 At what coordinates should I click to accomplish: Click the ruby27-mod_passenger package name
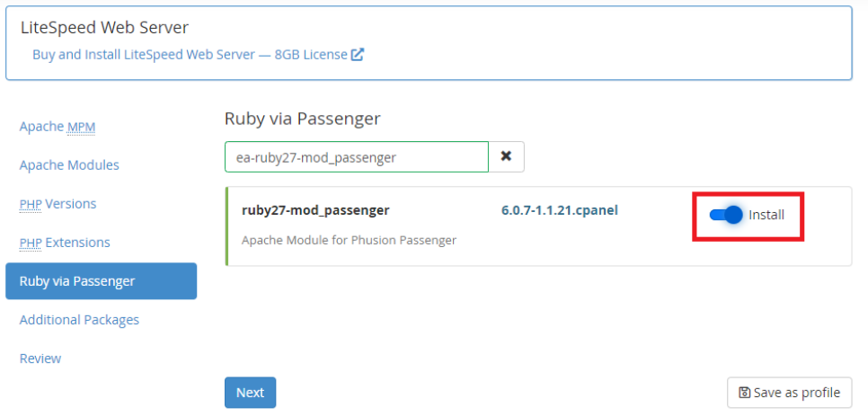point(315,211)
